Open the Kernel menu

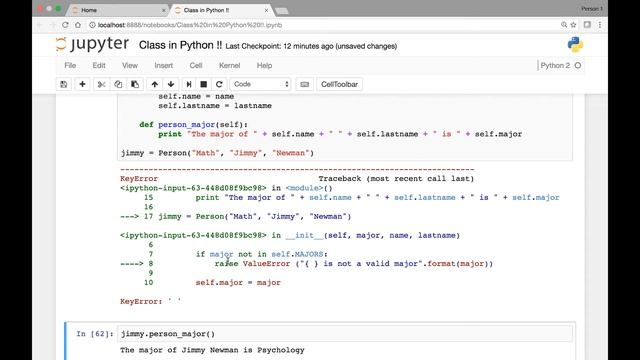tap(229, 65)
